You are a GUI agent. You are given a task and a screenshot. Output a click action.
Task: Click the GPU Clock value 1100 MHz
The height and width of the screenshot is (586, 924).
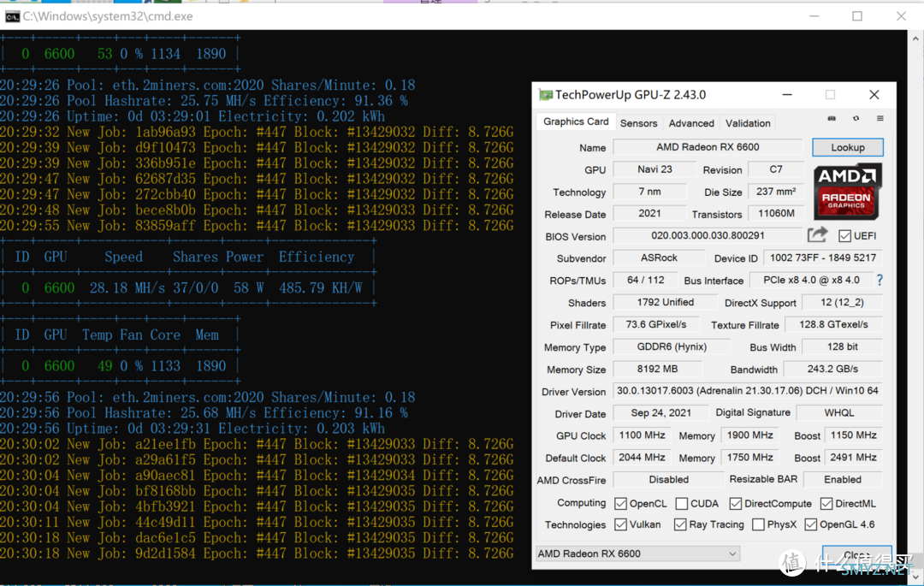pos(643,435)
